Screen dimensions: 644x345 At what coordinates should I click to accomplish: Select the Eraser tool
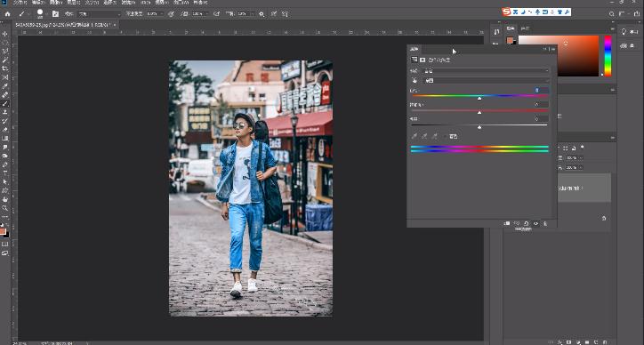pos(5,130)
